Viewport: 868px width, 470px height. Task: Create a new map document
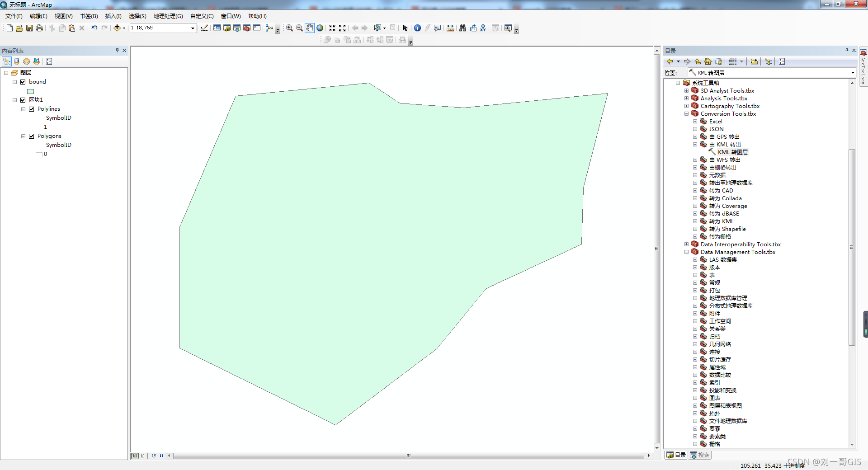pos(9,28)
